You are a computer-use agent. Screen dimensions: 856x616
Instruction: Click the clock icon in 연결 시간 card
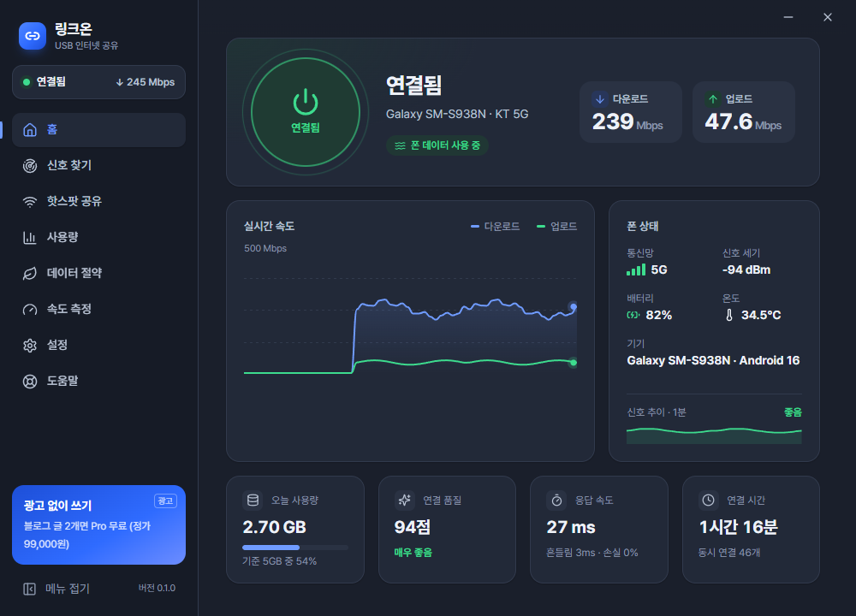tap(708, 500)
